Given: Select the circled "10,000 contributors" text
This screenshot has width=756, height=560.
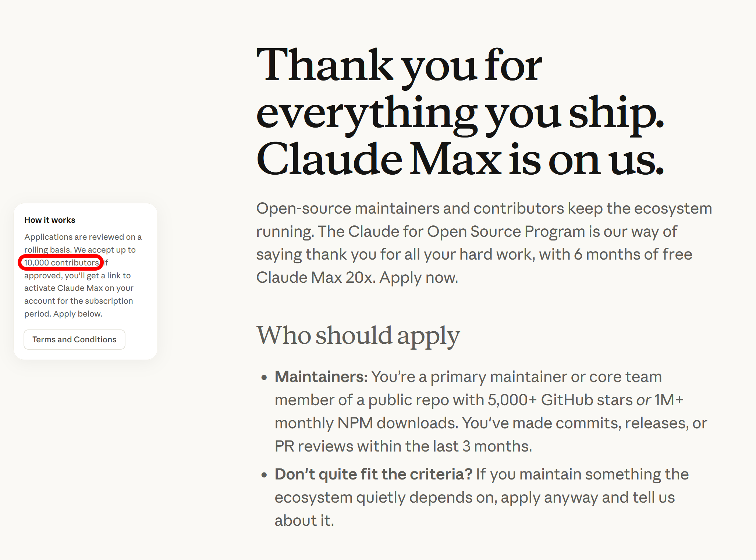Looking at the screenshot, I should pos(61,263).
